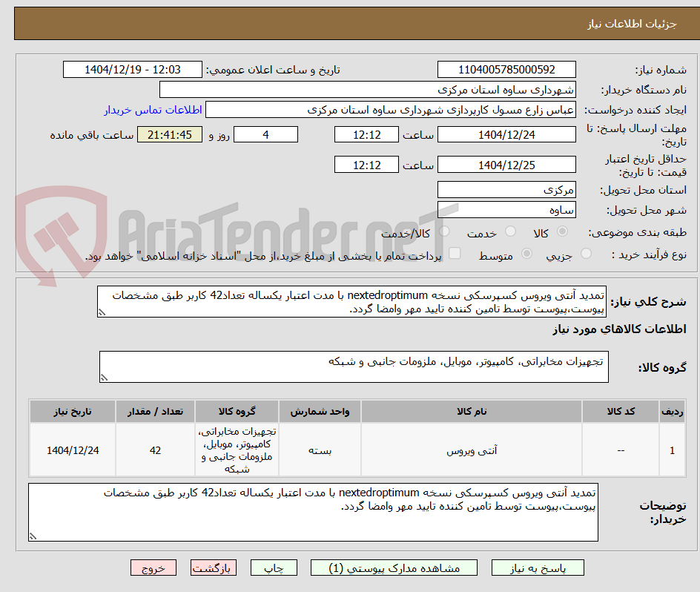700x592 pixels.
Task: Click resize handle of شرح کلی نیاز textarea
Action: pyautogui.click(x=102, y=313)
